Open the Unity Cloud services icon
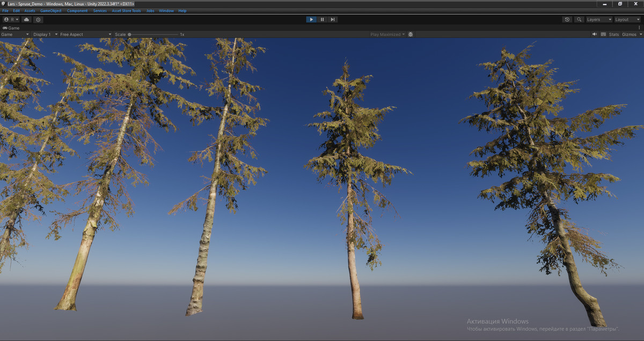The height and width of the screenshot is (341, 644). 26,19
